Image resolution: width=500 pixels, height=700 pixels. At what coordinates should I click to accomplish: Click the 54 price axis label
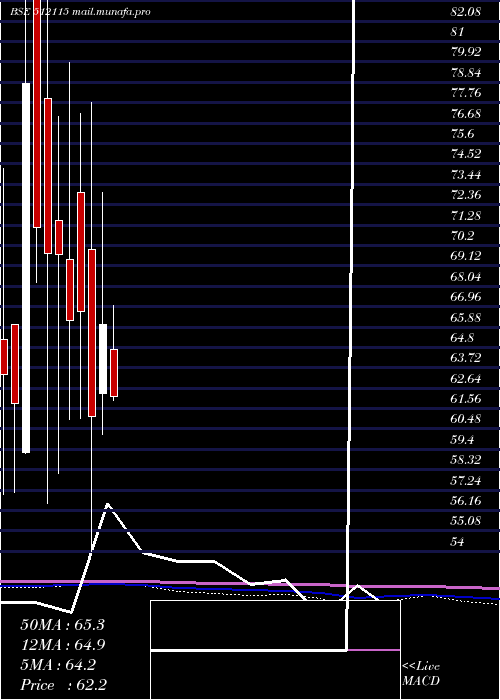pos(458,542)
